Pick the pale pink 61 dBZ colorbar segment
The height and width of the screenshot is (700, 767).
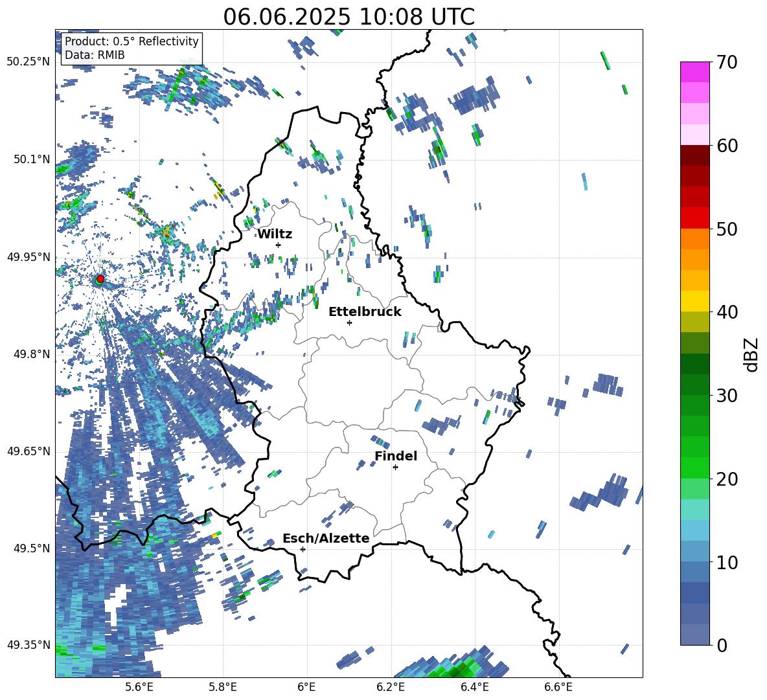click(x=694, y=135)
